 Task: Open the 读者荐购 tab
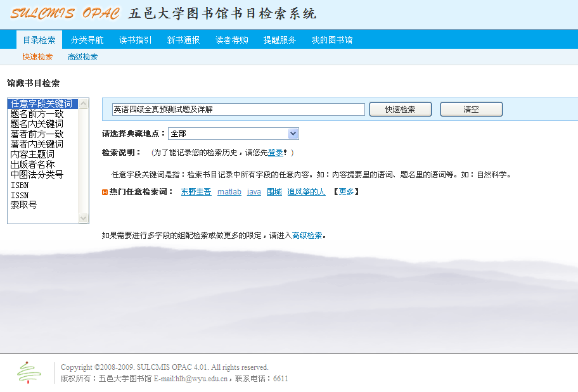click(x=231, y=40)
